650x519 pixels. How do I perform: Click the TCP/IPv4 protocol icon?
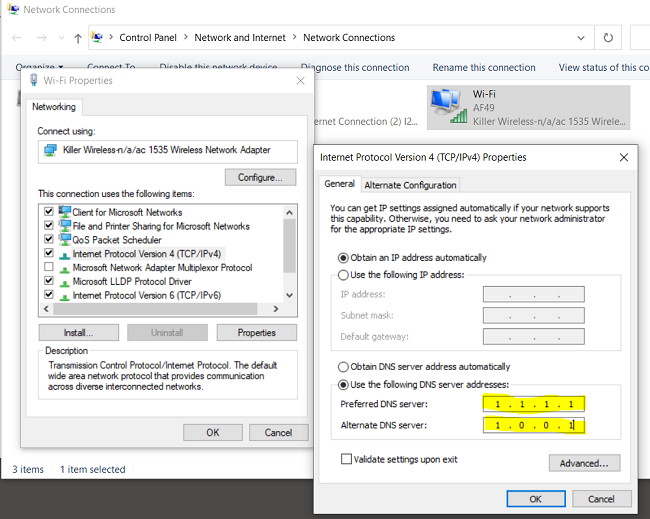(x=64, y=255)
